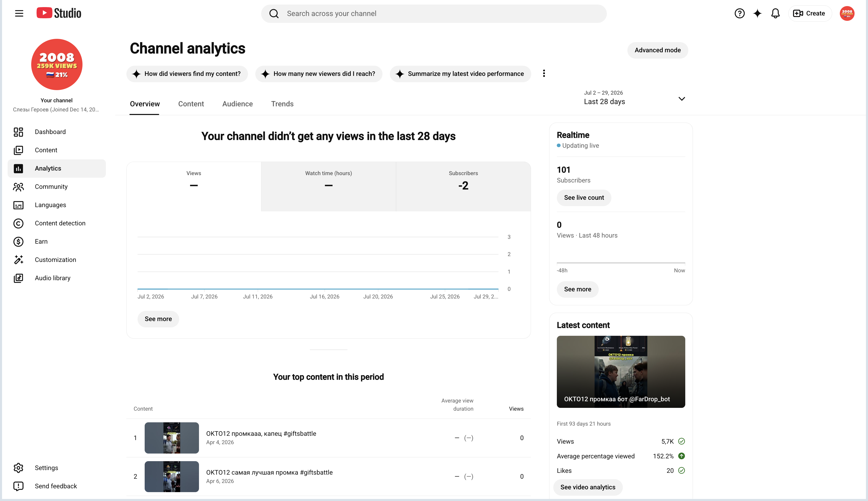Screen dimensions: 868x501
Task: Open the three-dot more prompts menu
Action: [x=544, y=73]
